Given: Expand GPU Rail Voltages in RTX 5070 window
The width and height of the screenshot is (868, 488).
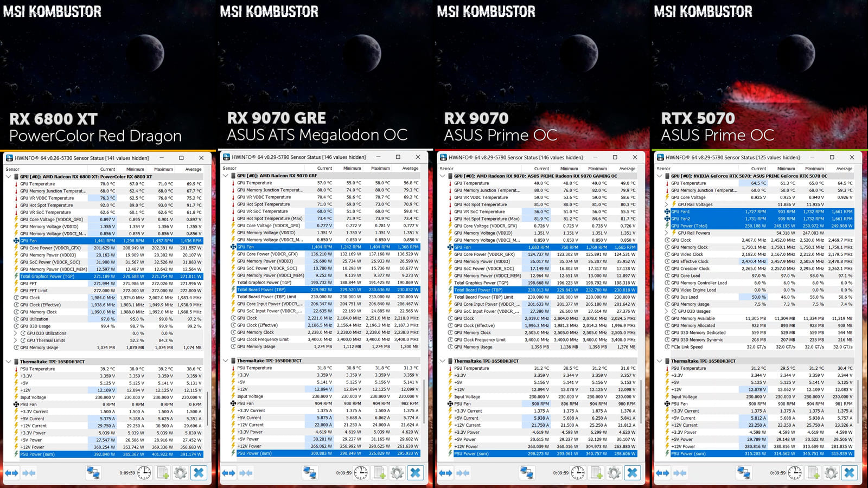Looking at the screenshot, I should click(667, 204).
